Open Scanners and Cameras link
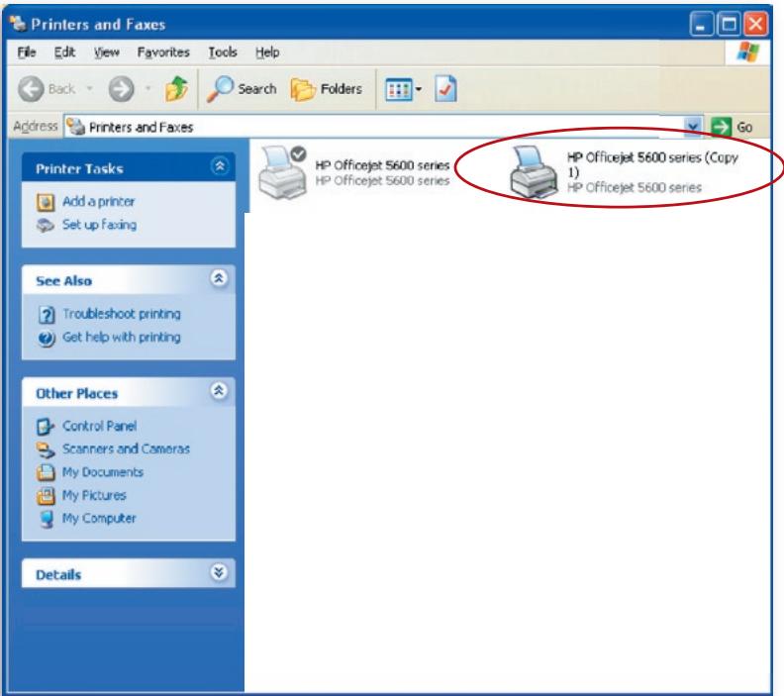The height and width of the screenshot is (696, 784). tap(126, 449)
